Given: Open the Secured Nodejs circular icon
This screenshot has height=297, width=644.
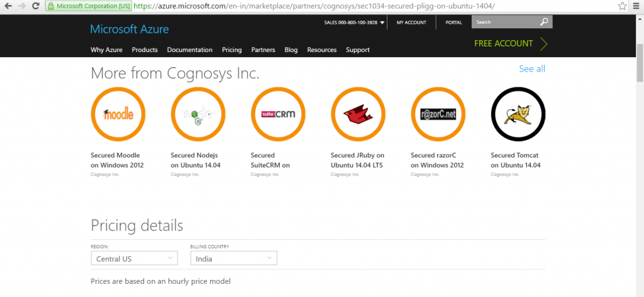Looking at the screenshot, I should [198, 114].
